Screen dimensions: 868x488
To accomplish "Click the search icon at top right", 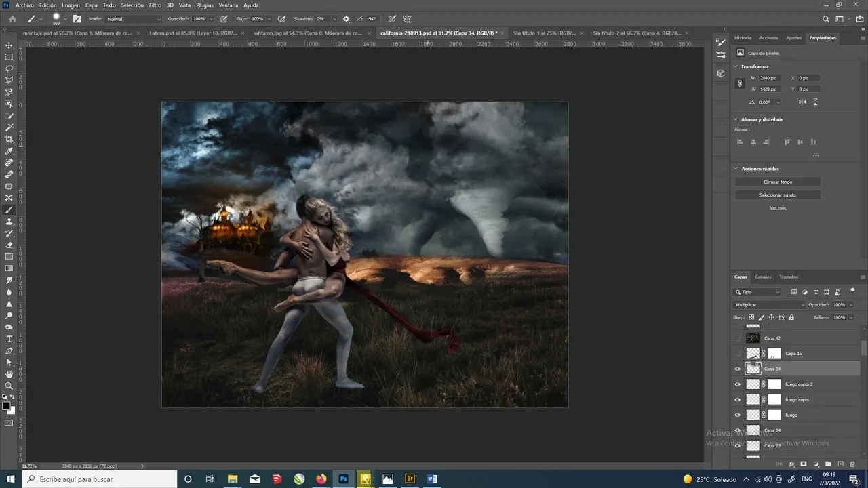I will coord(826,19).
